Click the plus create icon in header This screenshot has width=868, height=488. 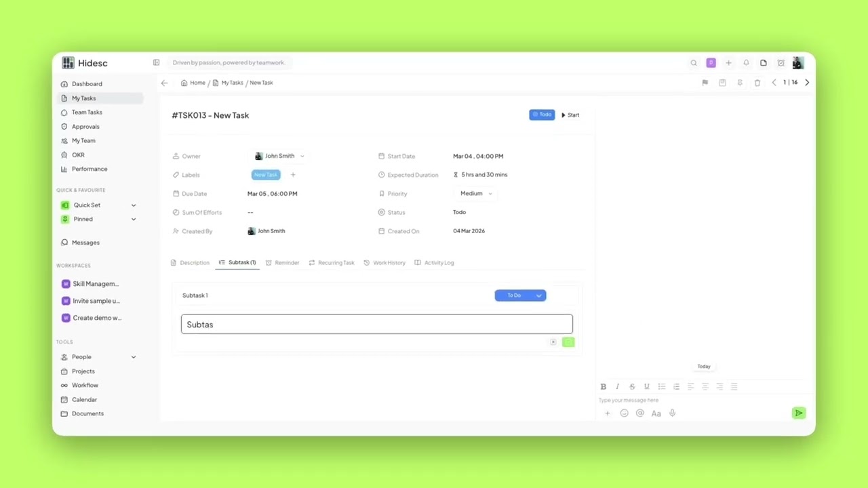coord(728,63)
